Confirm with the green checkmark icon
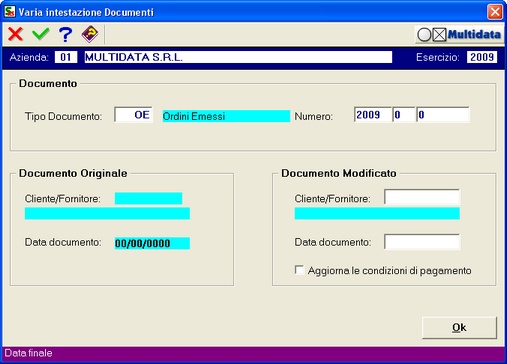The height and width of the screenshot is (364, 507). (41, 34)
